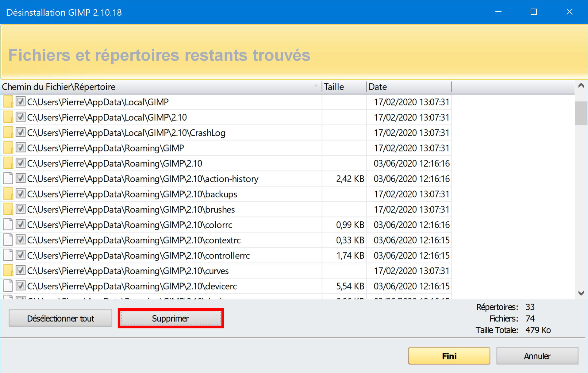
Task: Click folder icon for AppData\Roaming\GIMP row
Action: 8,148
